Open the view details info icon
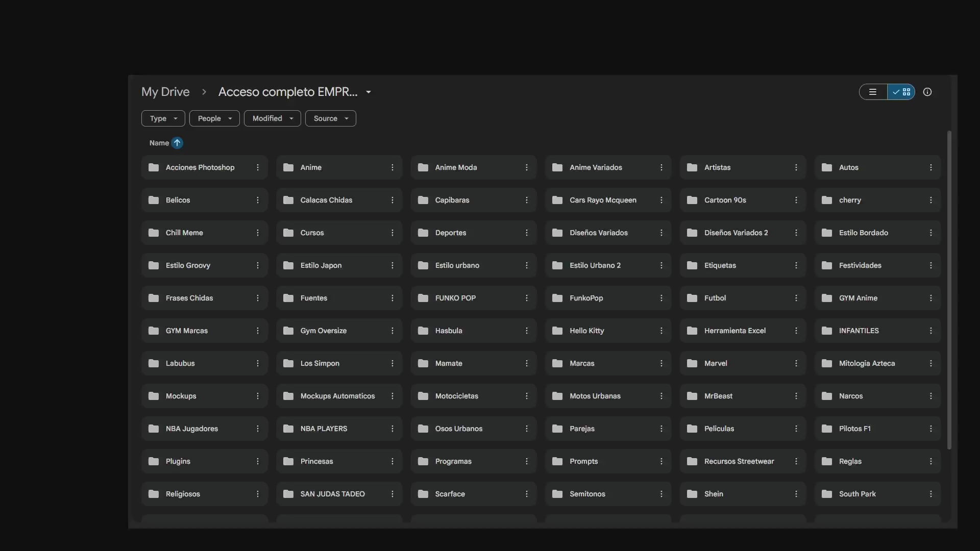The image size is (980, 551). tap(927, 92)
